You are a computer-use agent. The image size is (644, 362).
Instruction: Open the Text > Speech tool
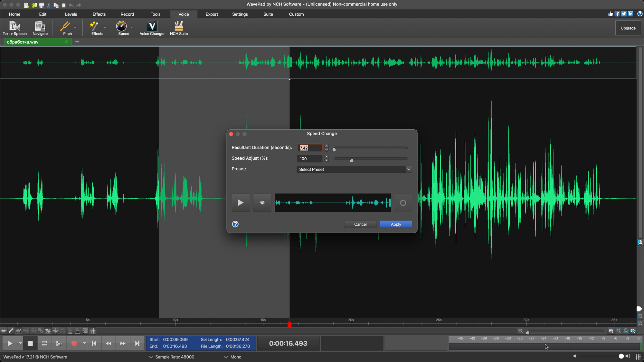click(x=14, y=28)
